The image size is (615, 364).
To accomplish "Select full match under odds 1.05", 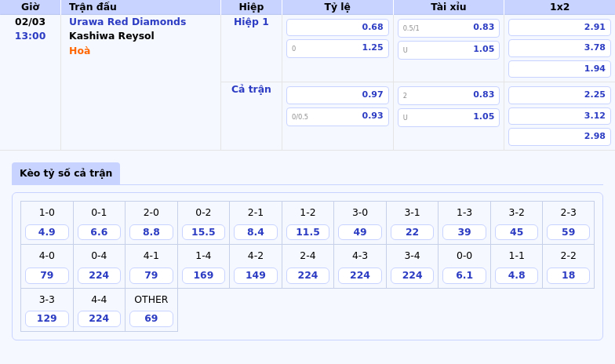I will (x=449, y=118).
